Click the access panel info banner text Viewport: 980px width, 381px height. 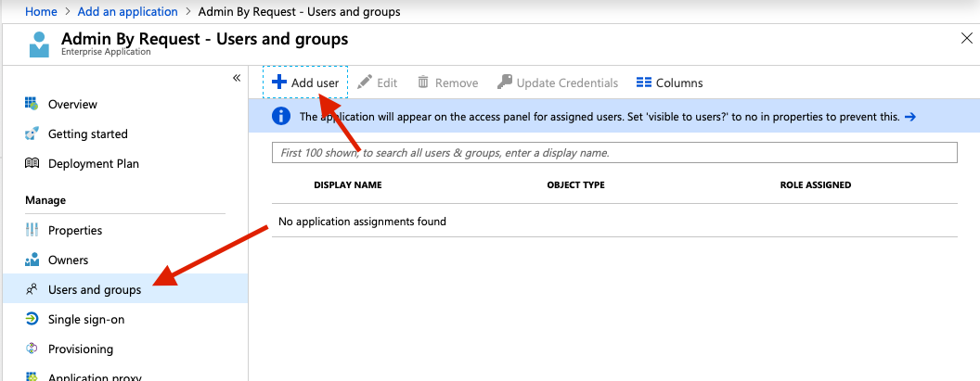600,117
